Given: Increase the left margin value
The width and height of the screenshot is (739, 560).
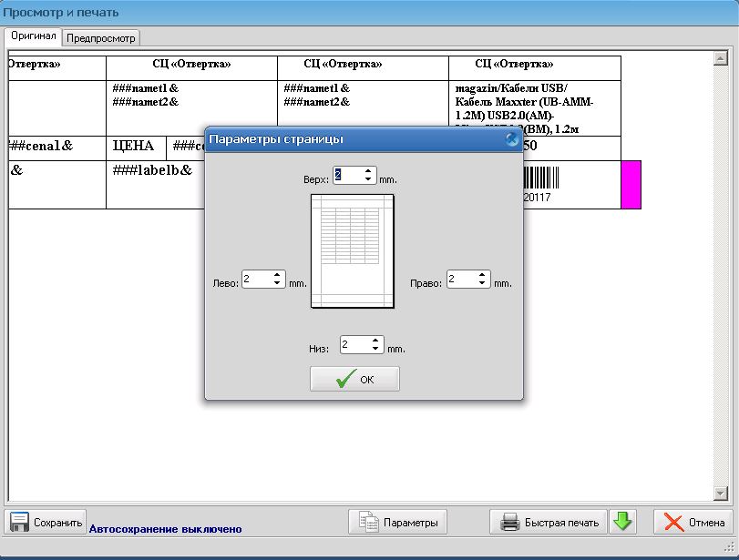Looking at the screenshot, I should pos(278,275).
